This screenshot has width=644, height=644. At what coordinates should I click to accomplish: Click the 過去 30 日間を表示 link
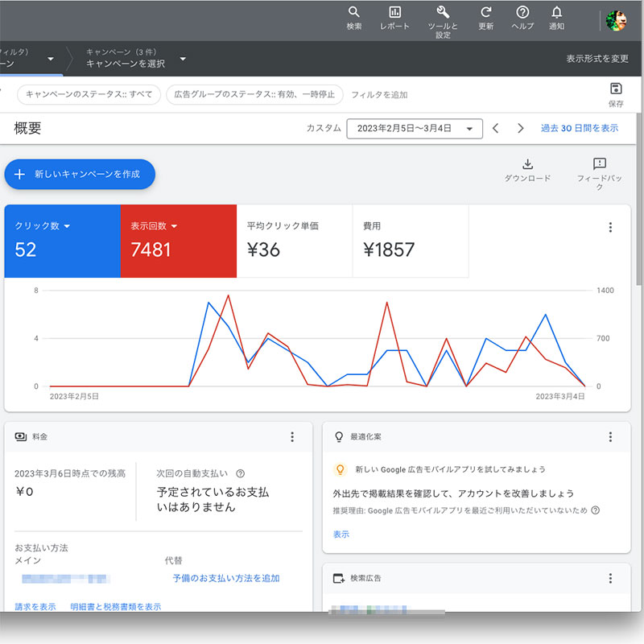(579, 128)
